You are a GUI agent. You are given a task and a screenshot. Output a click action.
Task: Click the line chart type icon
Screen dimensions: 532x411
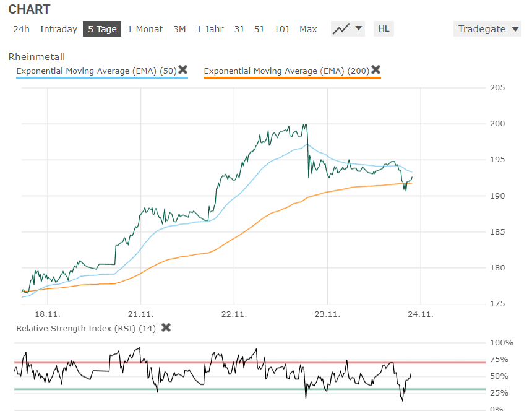tap(341, 28)
